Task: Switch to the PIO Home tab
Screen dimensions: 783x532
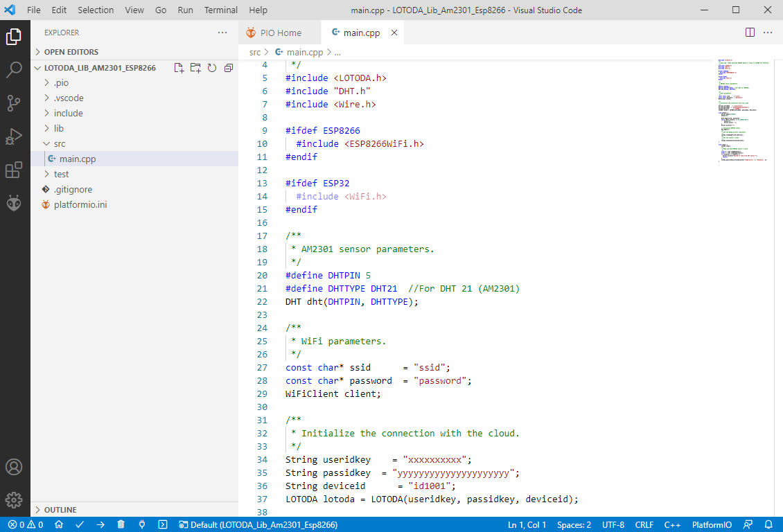Action: point(280,33)
